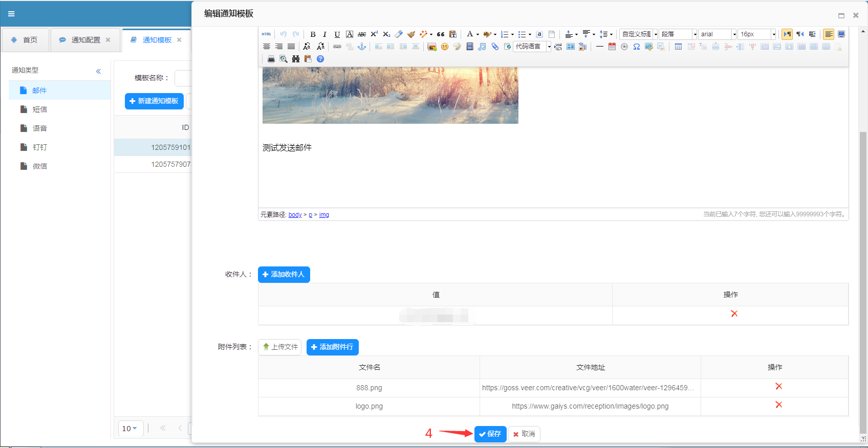Screen dimensions: 868x448
Task: Toggle the left-align paragraph button
Action: pyautogui.click(x=828, y=34)
